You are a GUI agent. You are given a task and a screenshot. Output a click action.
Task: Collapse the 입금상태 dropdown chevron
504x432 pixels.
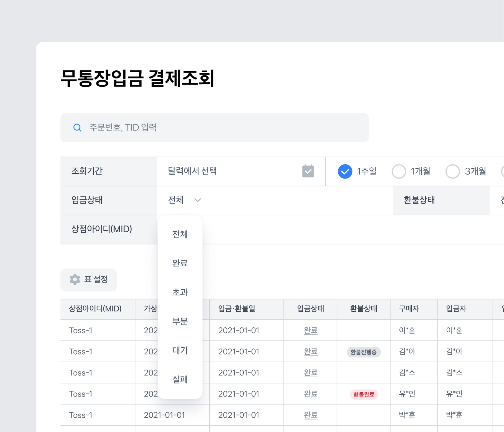pyautogui.click(x=198, y=200)
